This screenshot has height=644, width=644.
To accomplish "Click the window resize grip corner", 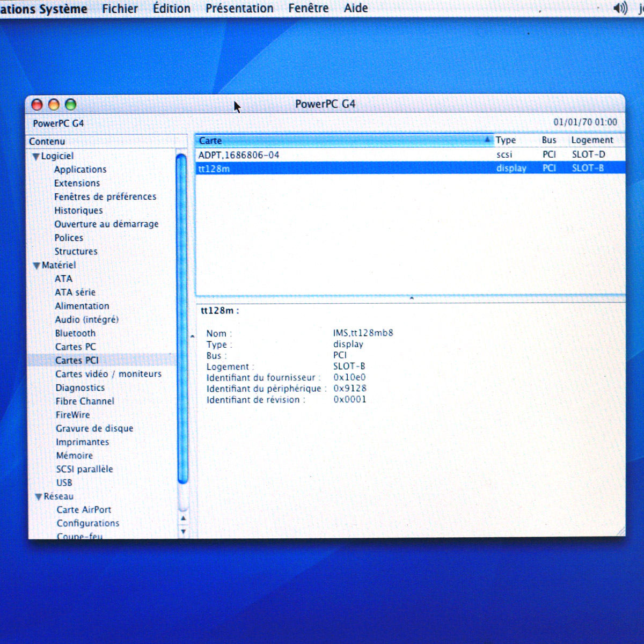I will 620,531.
